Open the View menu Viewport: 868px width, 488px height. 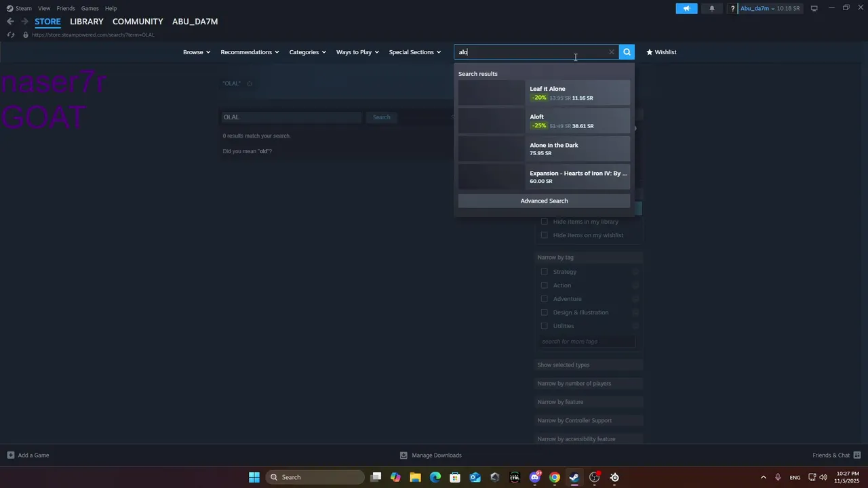pyautogui.click(x=44, y=8)
